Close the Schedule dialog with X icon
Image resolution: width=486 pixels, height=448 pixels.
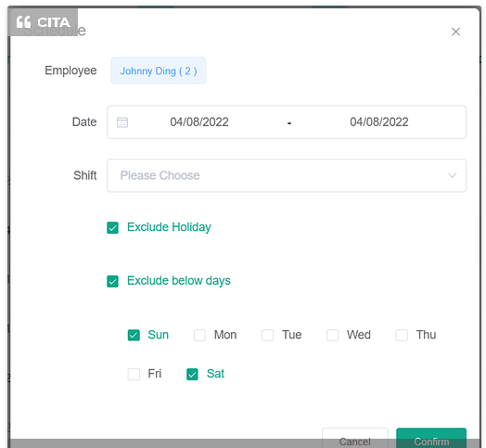455,32
